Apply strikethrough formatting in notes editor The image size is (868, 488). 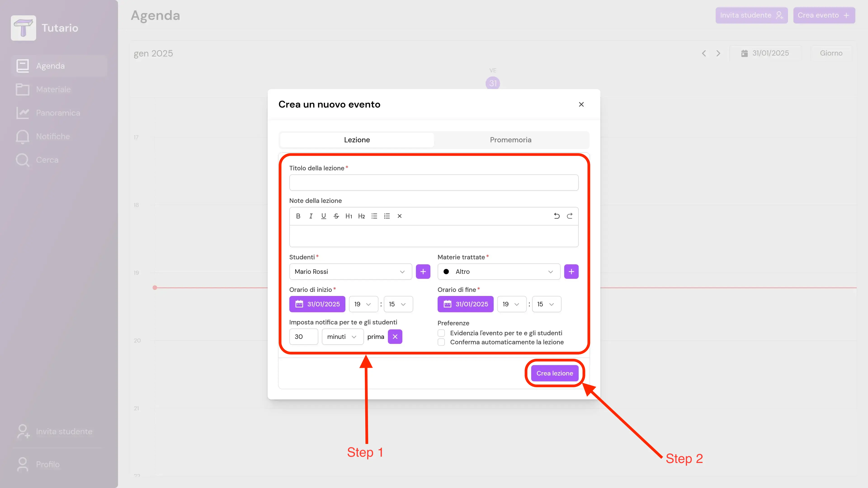336,216
